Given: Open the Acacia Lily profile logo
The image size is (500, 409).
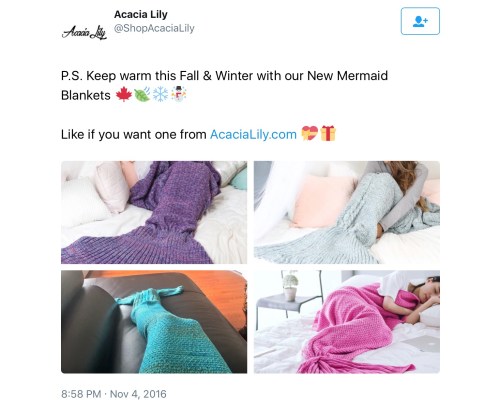Looking at the screenshot, I should tap(84, 32).
